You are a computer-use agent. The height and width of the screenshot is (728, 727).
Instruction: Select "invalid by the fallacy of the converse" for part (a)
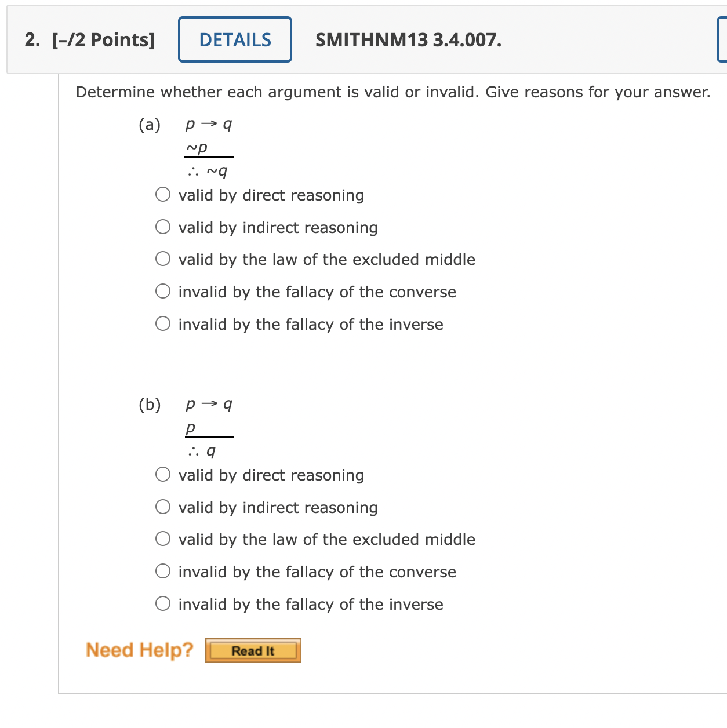(163, 291)
